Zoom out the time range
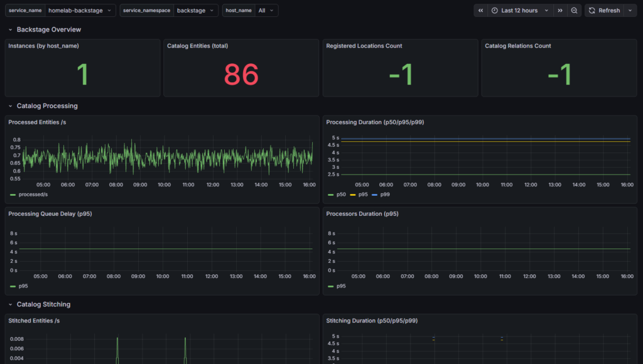643x364 pixels. pyautogui.click(x=574, y=11)
